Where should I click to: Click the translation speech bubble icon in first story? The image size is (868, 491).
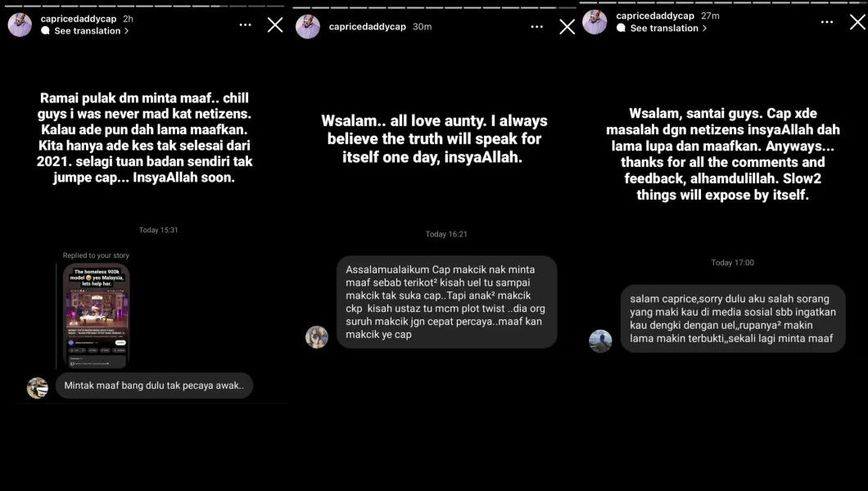coord(45,31)
